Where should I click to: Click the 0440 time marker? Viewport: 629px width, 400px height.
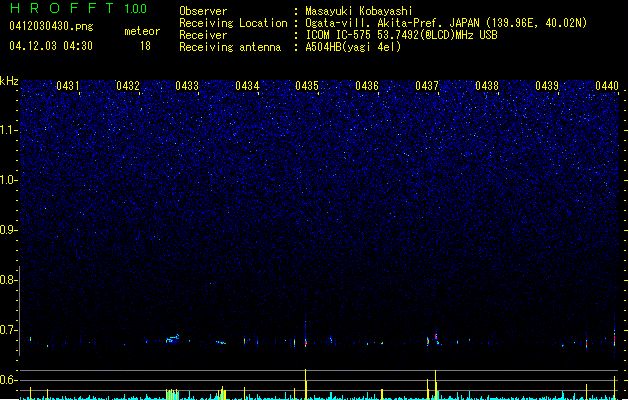coord(607,86)
